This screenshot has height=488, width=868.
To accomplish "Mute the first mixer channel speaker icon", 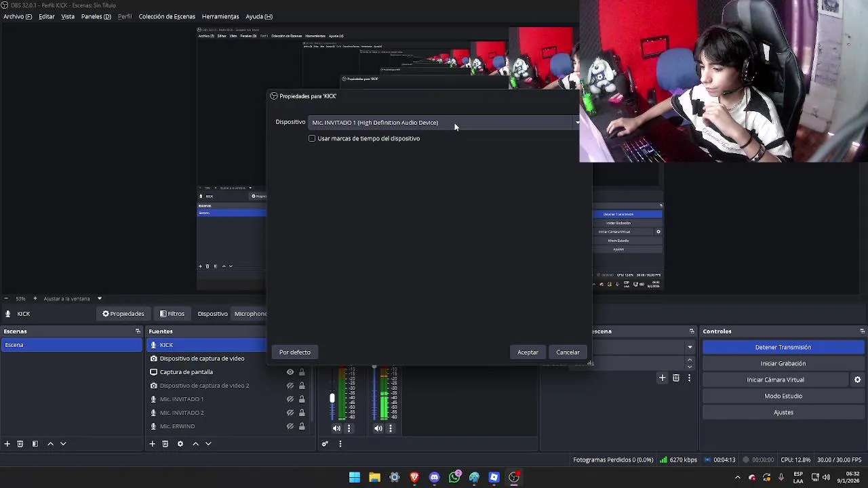I will tap(337, 428).
